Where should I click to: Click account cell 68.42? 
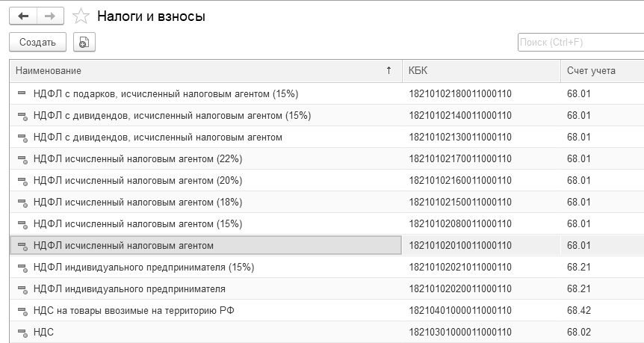(x=579, y=311)
